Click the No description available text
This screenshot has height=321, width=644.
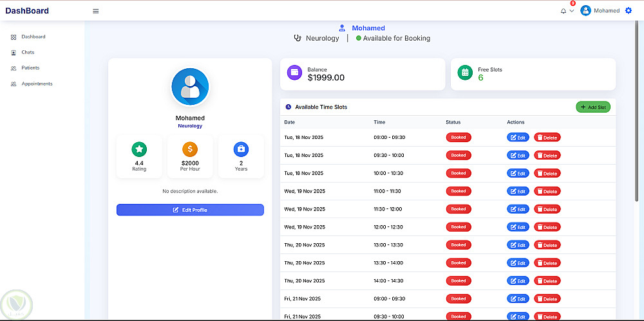[190, 191]
